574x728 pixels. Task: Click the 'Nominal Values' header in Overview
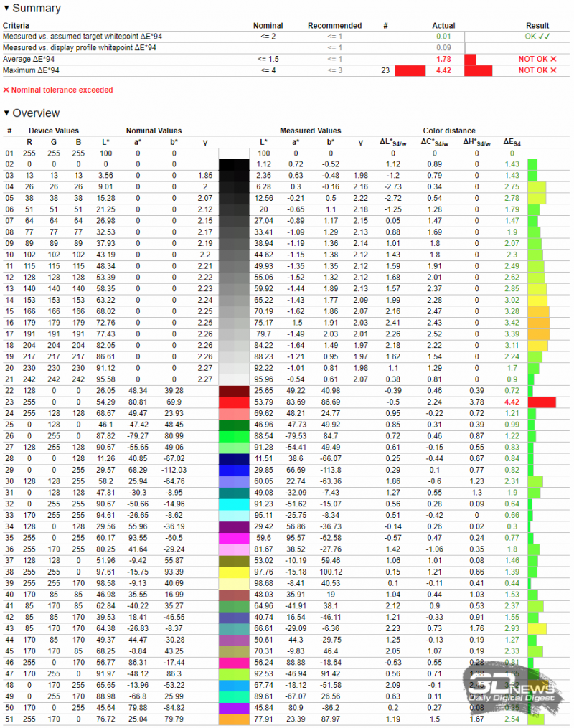click(154, 131)
